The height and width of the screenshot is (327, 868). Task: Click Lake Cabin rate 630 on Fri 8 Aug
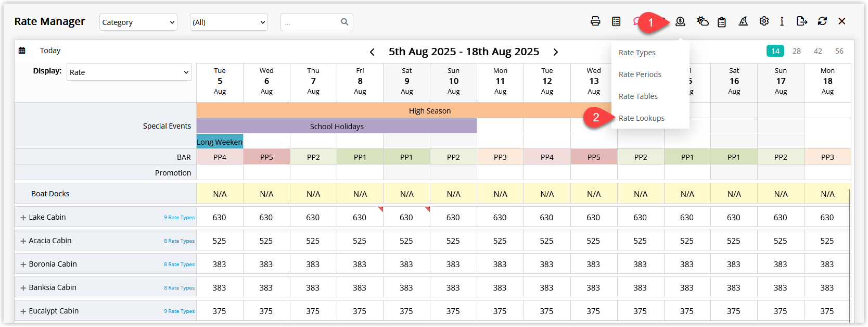(x=360, y=217)
